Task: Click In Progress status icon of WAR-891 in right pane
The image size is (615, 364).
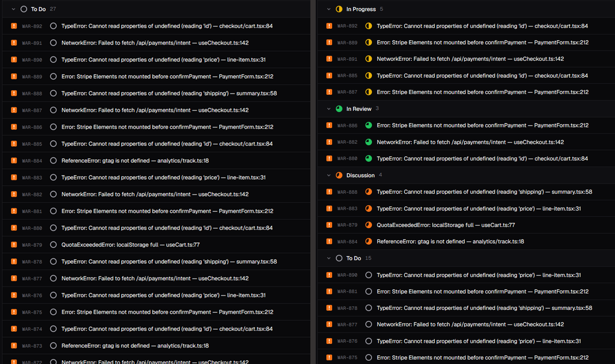Action: click(369, 59)
